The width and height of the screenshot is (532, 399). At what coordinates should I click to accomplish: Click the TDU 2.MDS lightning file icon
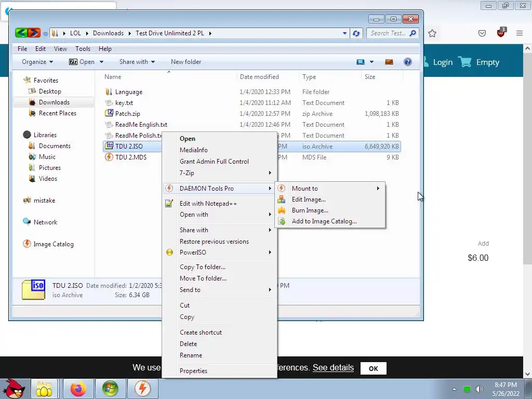(x=109, y=157)
